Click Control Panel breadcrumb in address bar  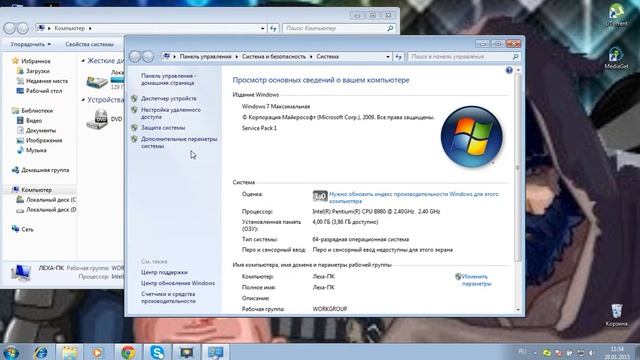(x=205, y=57)
